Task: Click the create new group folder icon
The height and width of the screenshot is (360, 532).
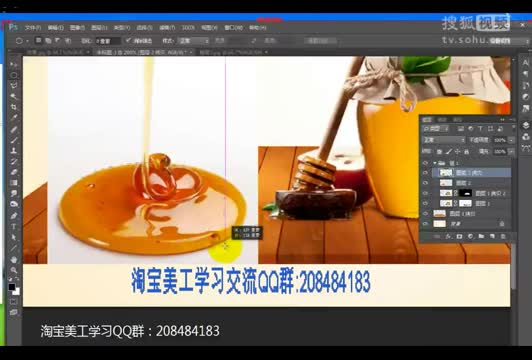Action: 481,236
